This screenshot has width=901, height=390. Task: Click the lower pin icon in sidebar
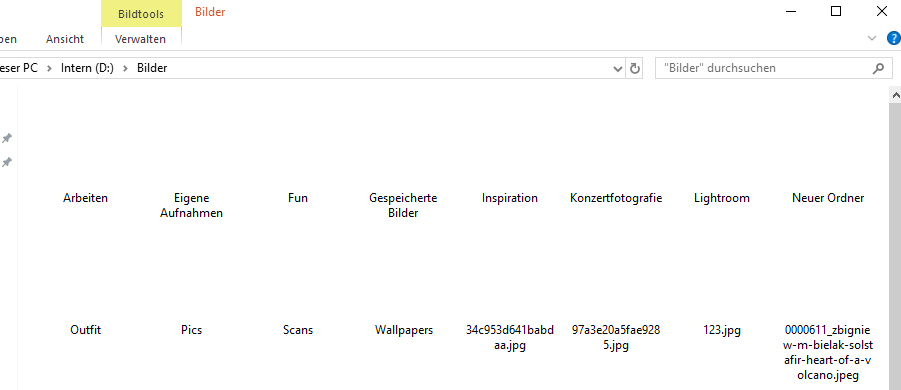click(7, 163)
